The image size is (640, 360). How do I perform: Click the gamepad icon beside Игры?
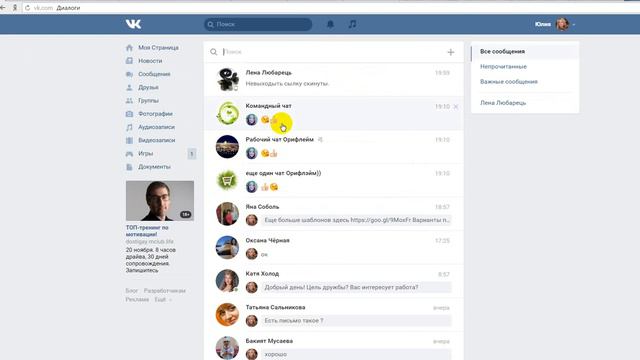pyautogui.click(x=129, y=154)
